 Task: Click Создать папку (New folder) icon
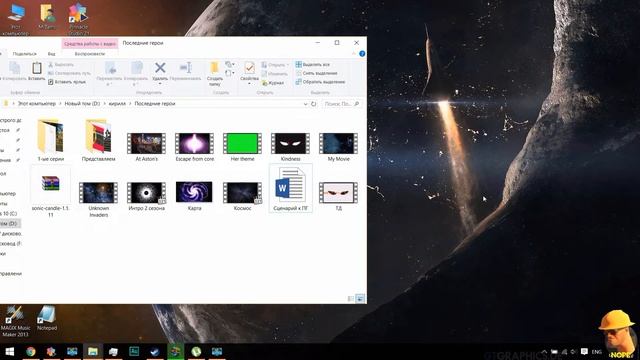pyautogui.click(x=214, y=68)
